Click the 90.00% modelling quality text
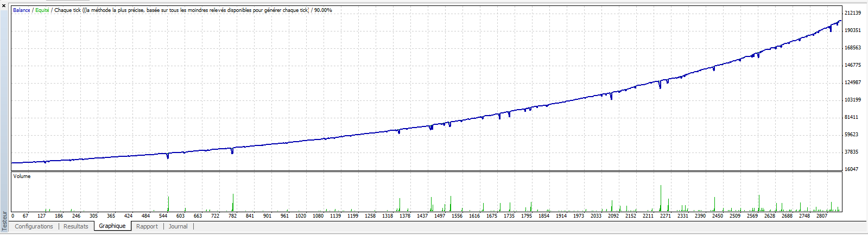The width and height of the screenshot is (868, 235). click(323, 10)
